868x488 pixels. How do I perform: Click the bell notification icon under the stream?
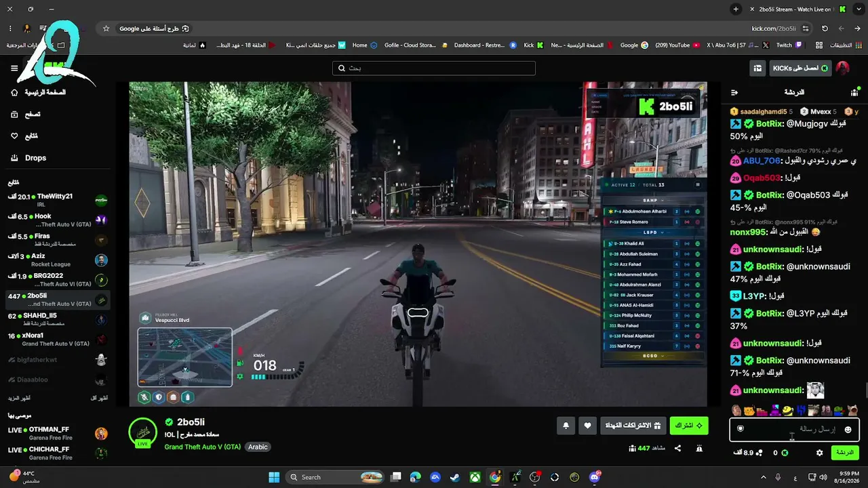[566, 426]
